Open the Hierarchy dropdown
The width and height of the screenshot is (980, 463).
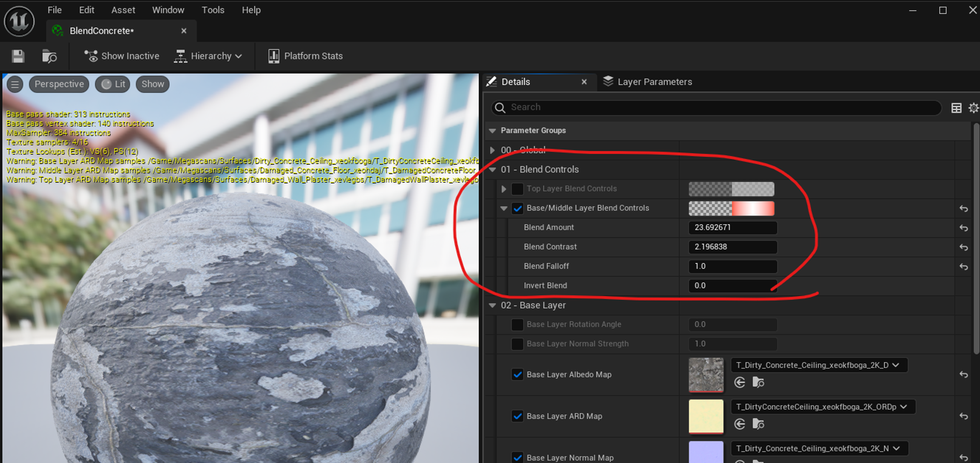[208, 56]
